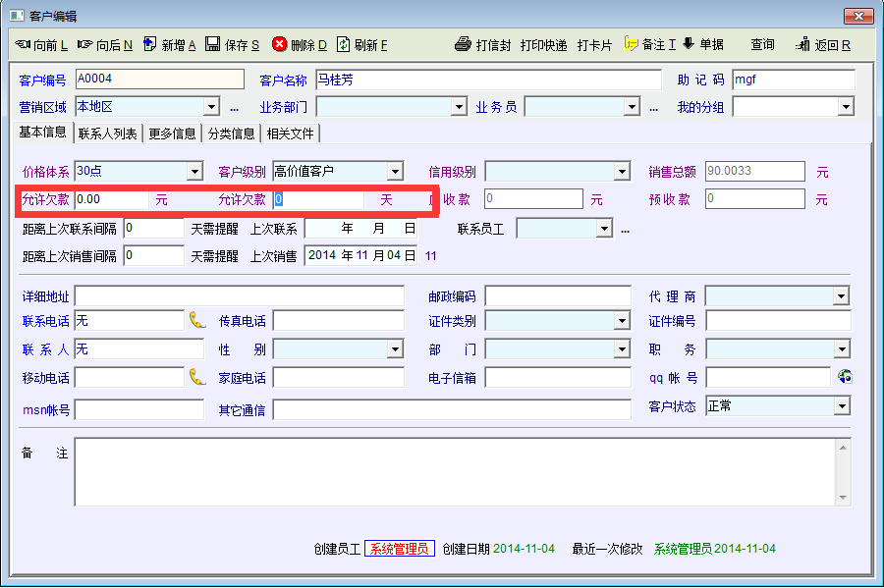Switch to the 联系人列表 tab
884x588 pixels.
[x=108, y=134]
